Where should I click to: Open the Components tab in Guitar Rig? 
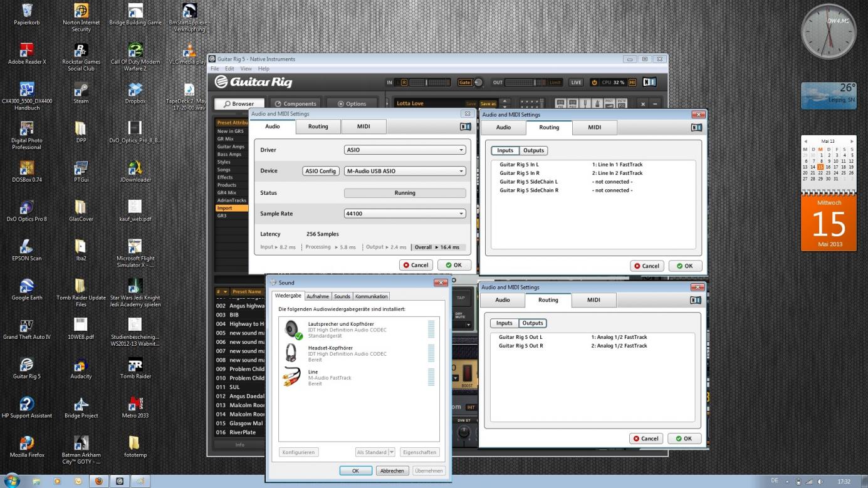click(x=296, y=104)
